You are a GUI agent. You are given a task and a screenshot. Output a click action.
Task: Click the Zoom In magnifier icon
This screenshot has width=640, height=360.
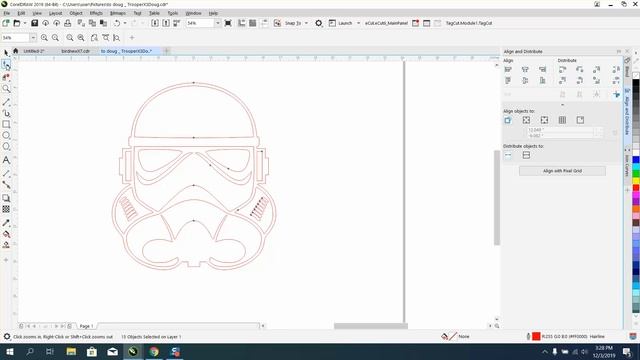tap(44, 38)
